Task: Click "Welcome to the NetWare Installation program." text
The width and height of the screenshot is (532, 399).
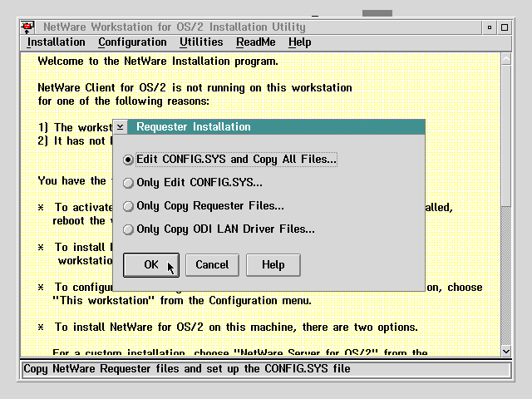Action: 158,62
